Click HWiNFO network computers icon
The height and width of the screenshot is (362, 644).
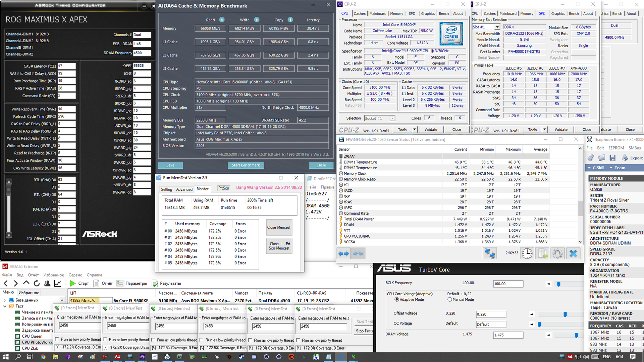490,253
